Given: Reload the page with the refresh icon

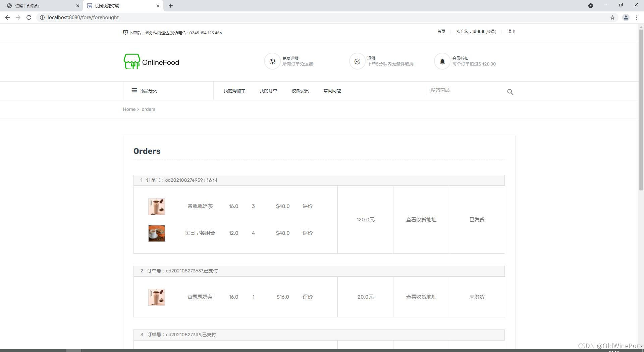Looking at the screenshot, I should pyautogui.click(x=29, y=17).
